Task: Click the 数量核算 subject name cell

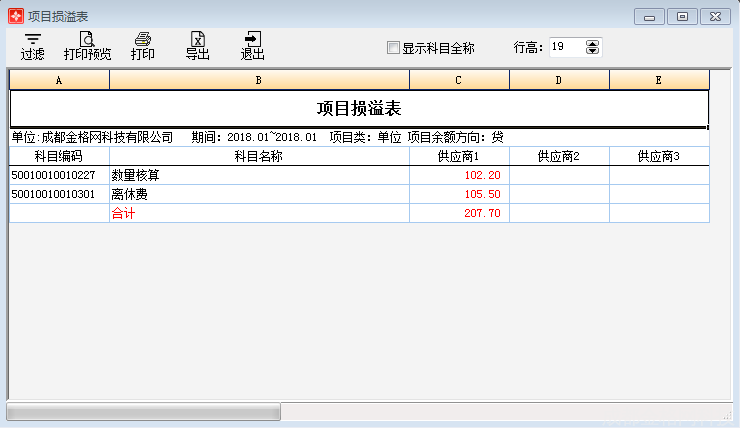Action: [x=259, y=175]
